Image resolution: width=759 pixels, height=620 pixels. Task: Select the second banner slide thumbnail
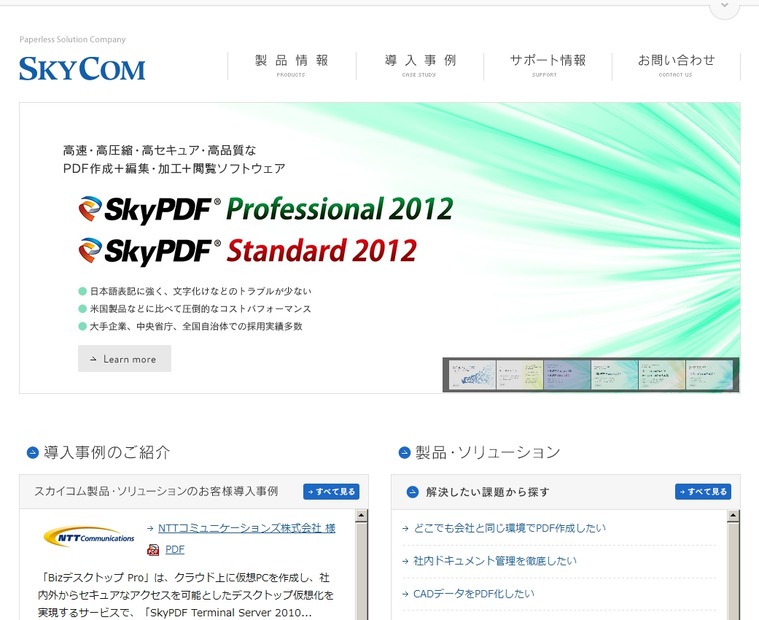(x=519, y=374)
